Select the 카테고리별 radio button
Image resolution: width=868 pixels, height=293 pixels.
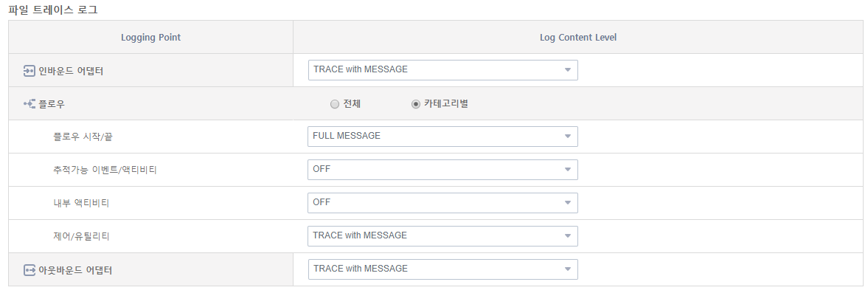416,104
